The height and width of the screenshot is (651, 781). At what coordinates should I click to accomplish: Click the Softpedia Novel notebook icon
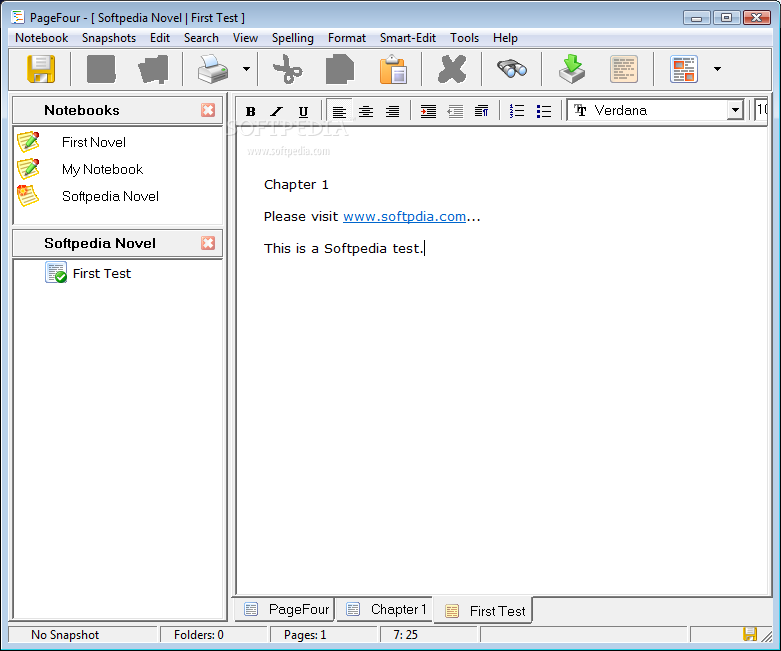[28, 195]
